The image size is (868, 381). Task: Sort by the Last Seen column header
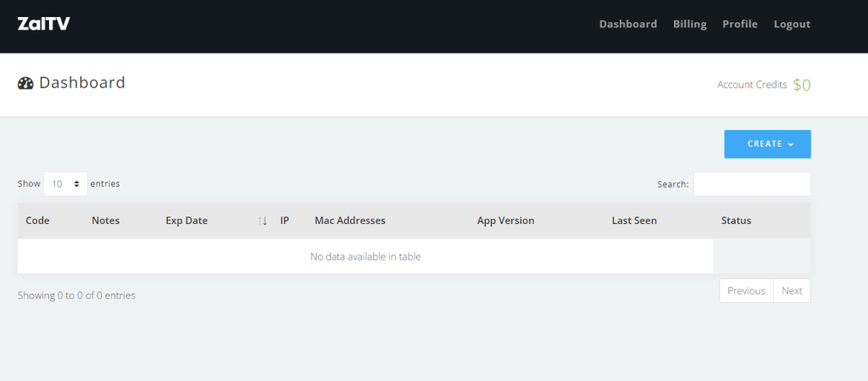(x=634, y=221)
